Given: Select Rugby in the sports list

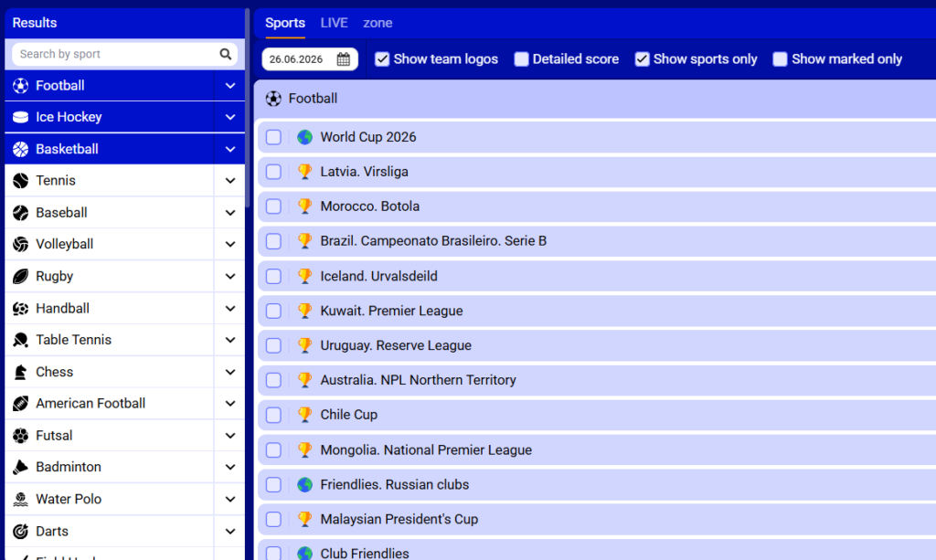Looking at the screenshot, I should (x=110, y=277).
